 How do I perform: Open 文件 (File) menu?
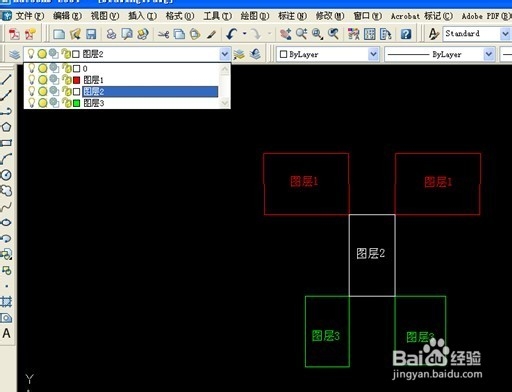[30, 16]
